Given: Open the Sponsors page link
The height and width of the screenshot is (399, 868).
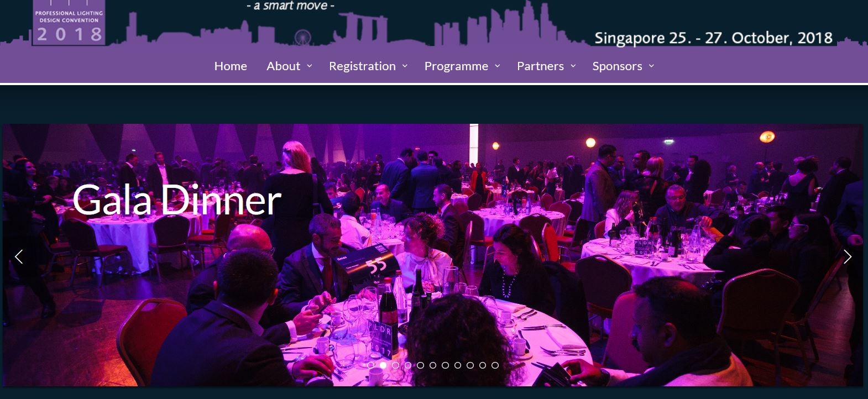Looking at the screenshot, I should coord(617,66).
